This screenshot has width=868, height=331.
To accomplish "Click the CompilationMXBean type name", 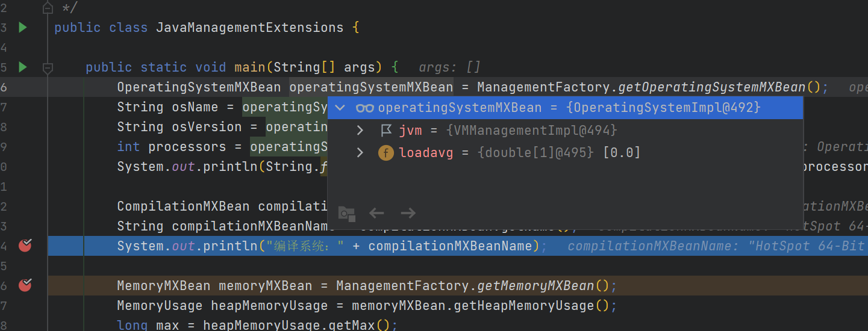I will pos(183,206).
